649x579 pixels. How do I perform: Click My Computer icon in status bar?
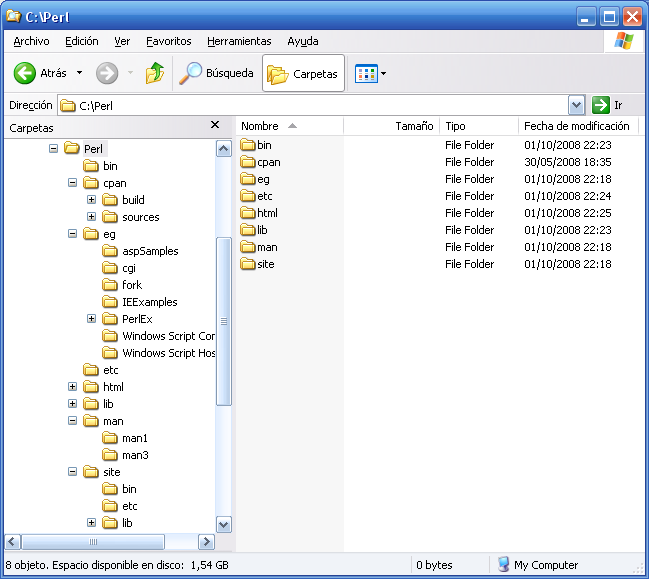503,564
